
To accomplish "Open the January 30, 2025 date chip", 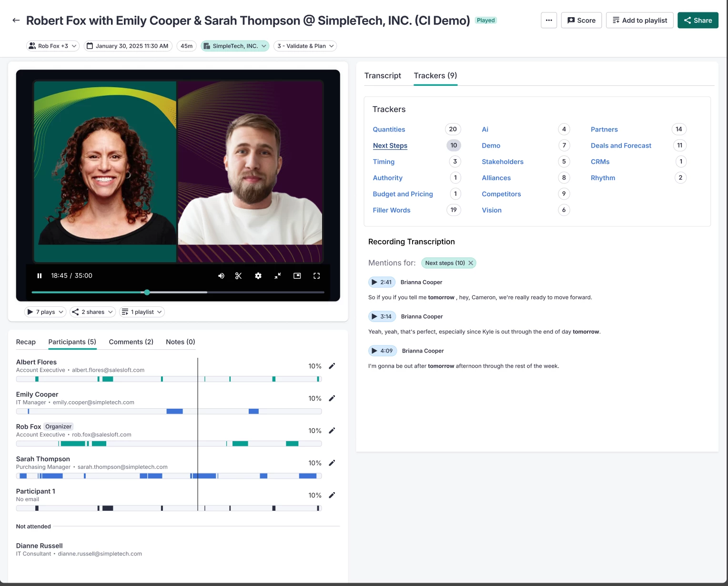I will point(128,46).
